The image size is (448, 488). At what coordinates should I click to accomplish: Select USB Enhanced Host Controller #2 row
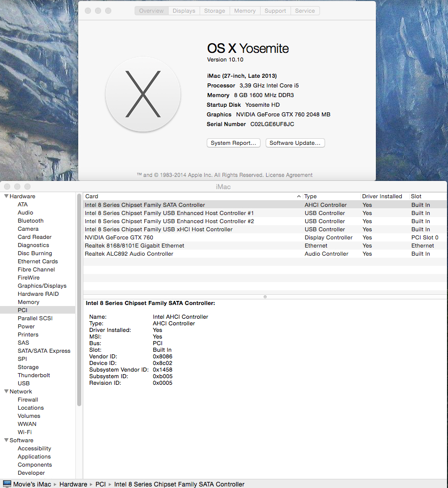click(265, 221)
